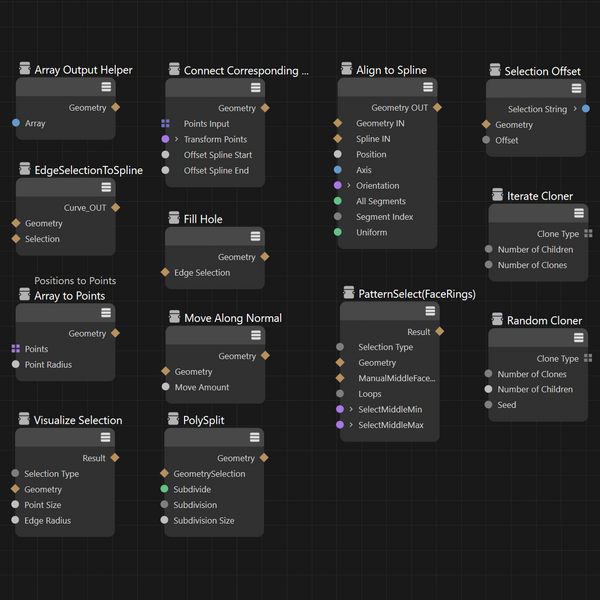Viewport: 600px width, 600px height.
Task: Open the EdgeSelectionToSpline hamburger menu
Action: (x=106, y=187)
